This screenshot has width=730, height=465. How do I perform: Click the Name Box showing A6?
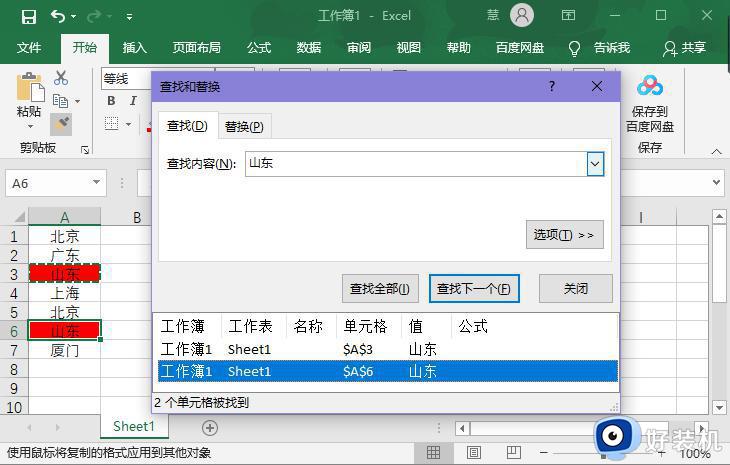(56, 183)
